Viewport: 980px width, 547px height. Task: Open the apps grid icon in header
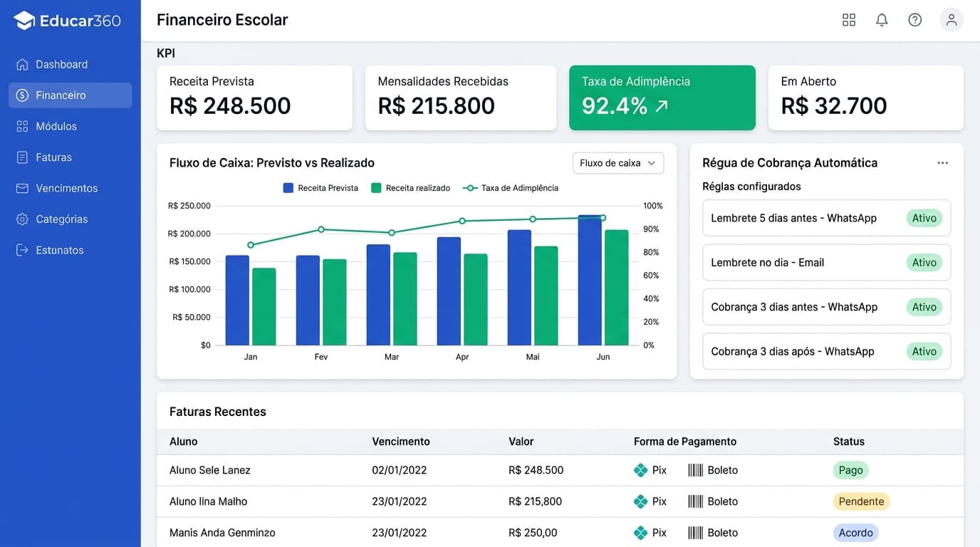coord(848,20)
